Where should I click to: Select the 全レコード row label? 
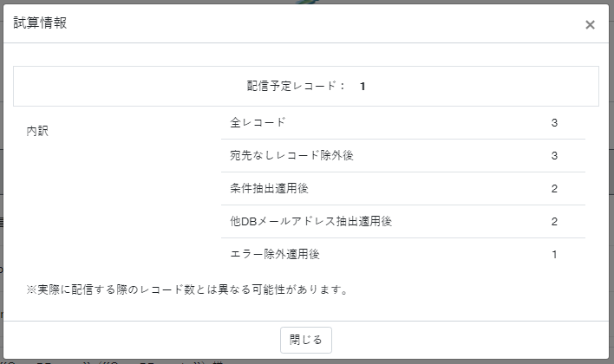click(258, 122)
